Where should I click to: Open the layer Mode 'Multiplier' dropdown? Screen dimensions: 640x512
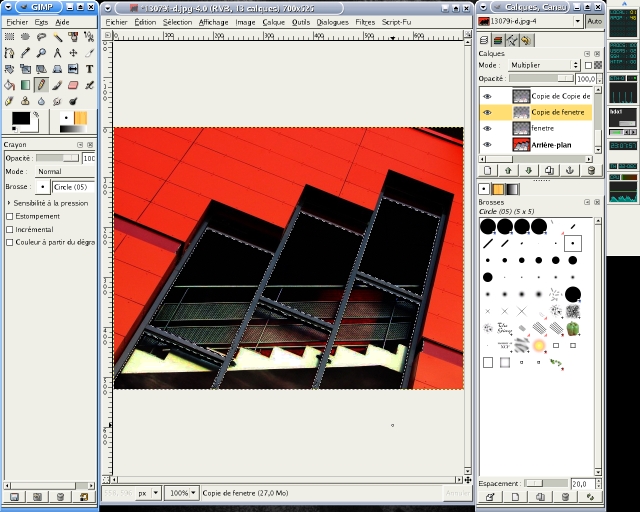coord(544,65)
